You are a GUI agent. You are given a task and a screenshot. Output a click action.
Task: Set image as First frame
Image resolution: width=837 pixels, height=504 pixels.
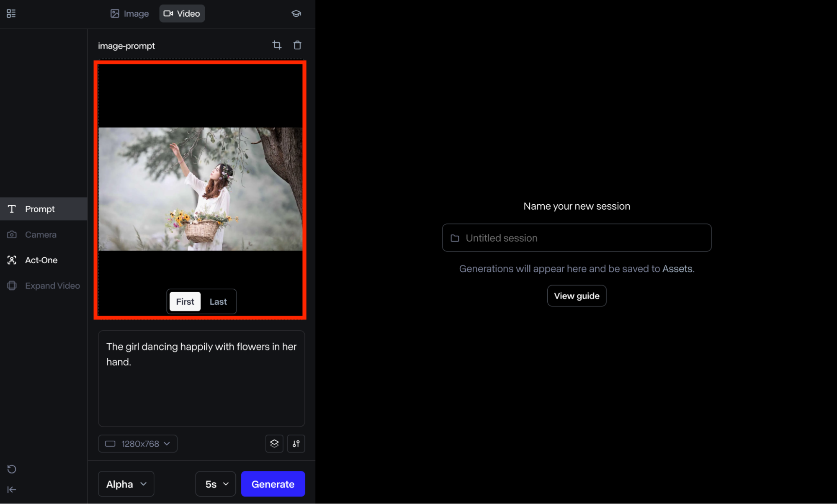click(185, 301)
